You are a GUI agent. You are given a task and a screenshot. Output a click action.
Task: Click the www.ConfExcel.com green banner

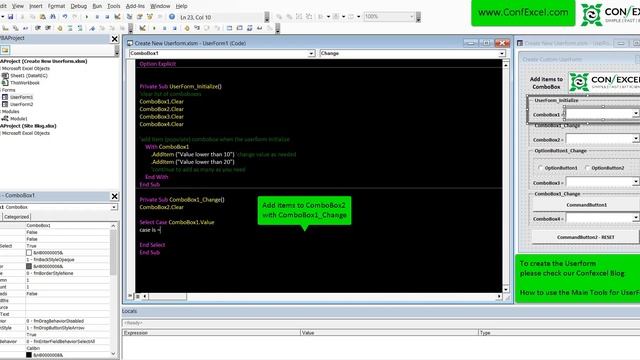click(523, 13)
